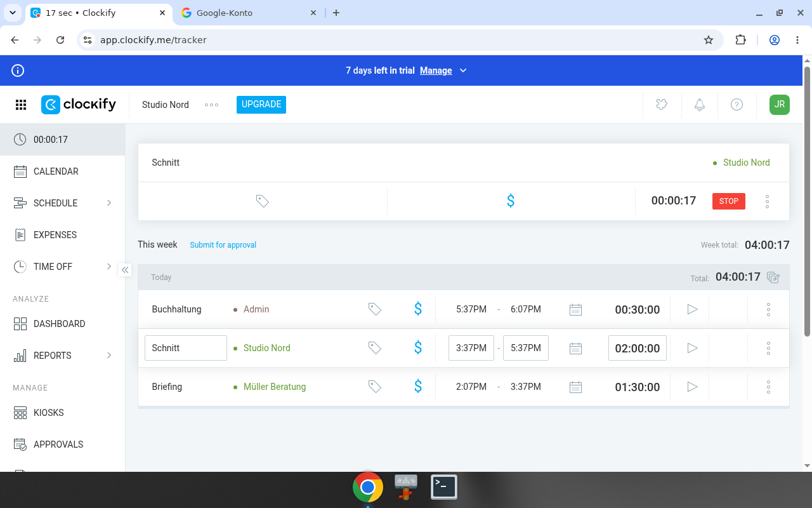The image size is (812, 508).
Task: Open tags for the Buchhaltung entry
Action: 375,309
